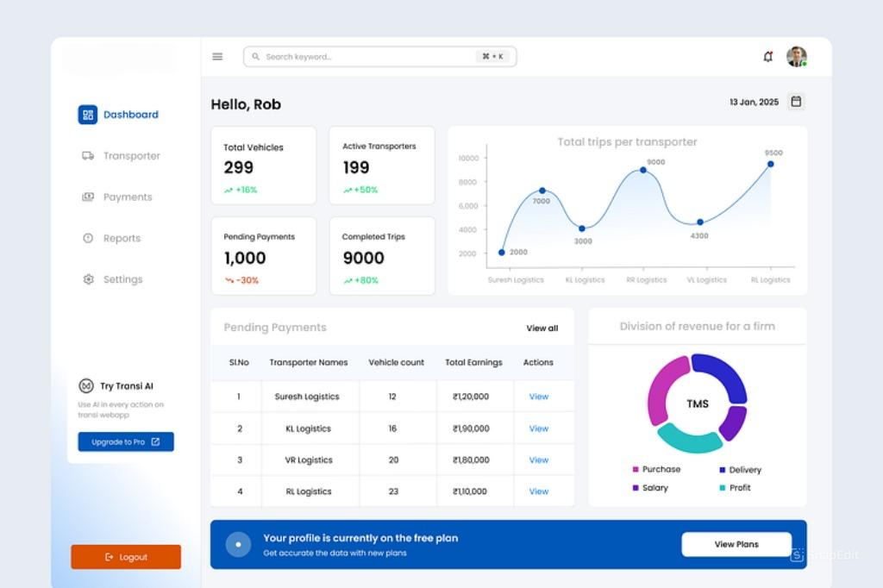Select the 9000 data point for RR Logistics
The width and height of the screenshot is (883, 588).
tap(643, 170)
